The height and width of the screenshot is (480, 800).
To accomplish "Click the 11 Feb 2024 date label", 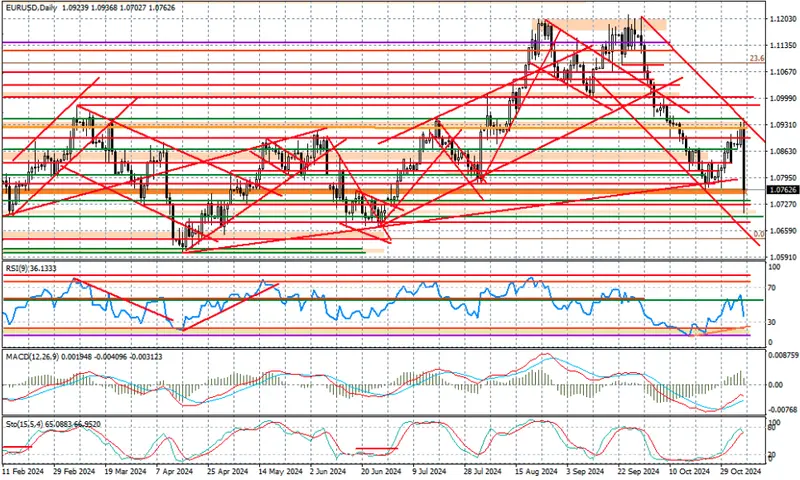I will pyautogui.click(x=23, y=471).
